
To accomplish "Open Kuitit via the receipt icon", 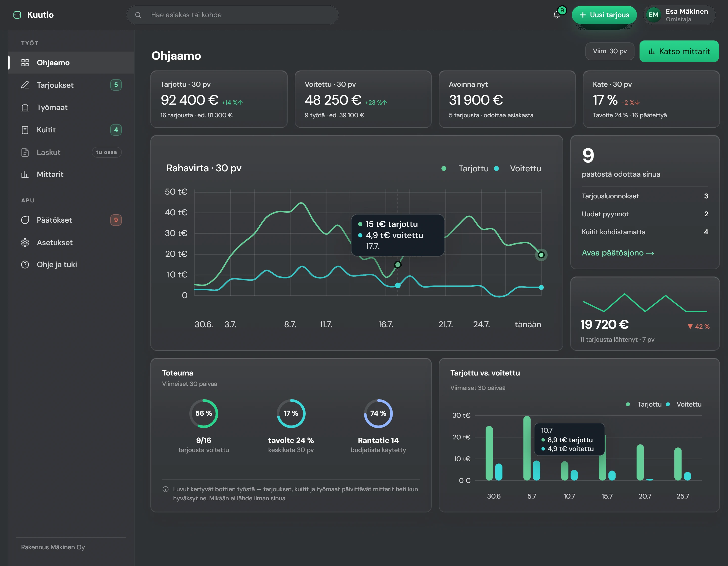I will pyautogui.click(x=25, y=130).
